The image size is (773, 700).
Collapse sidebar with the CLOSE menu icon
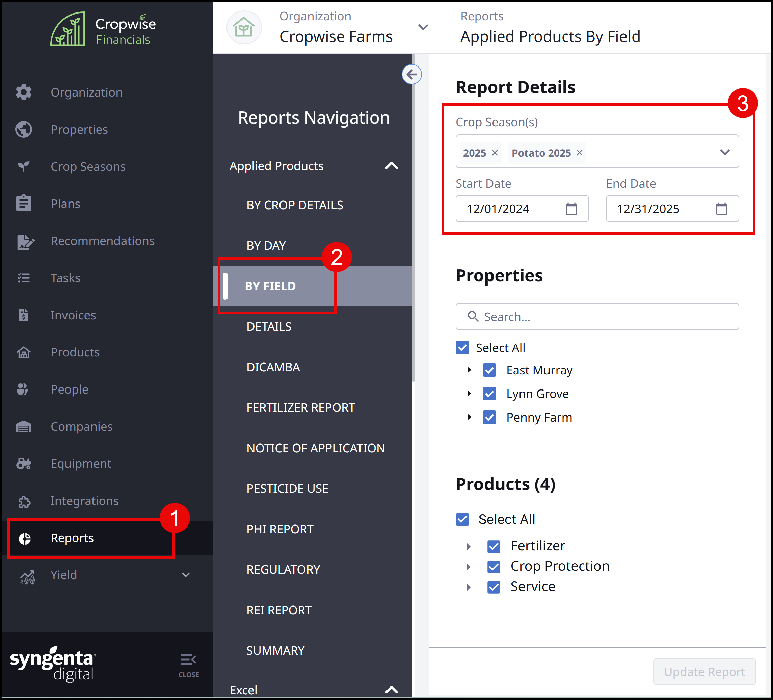[188, 665]
